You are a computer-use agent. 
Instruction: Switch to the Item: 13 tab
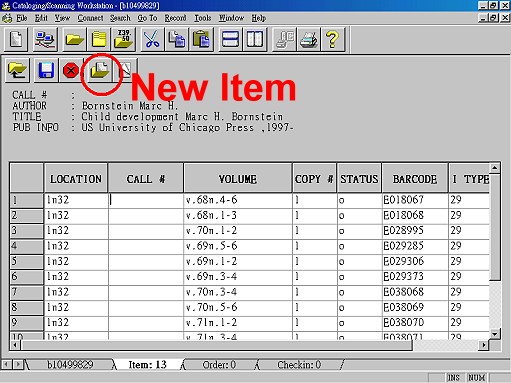(x=148, y=365)
